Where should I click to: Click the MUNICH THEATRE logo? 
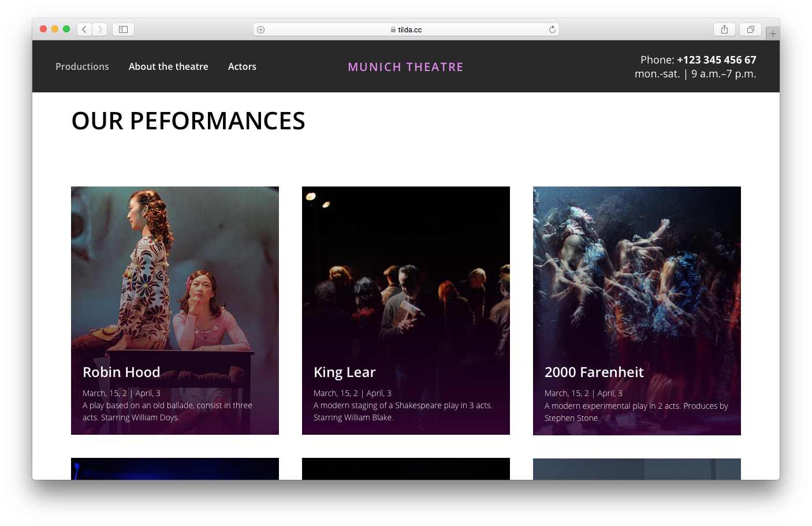coord(405,67)
